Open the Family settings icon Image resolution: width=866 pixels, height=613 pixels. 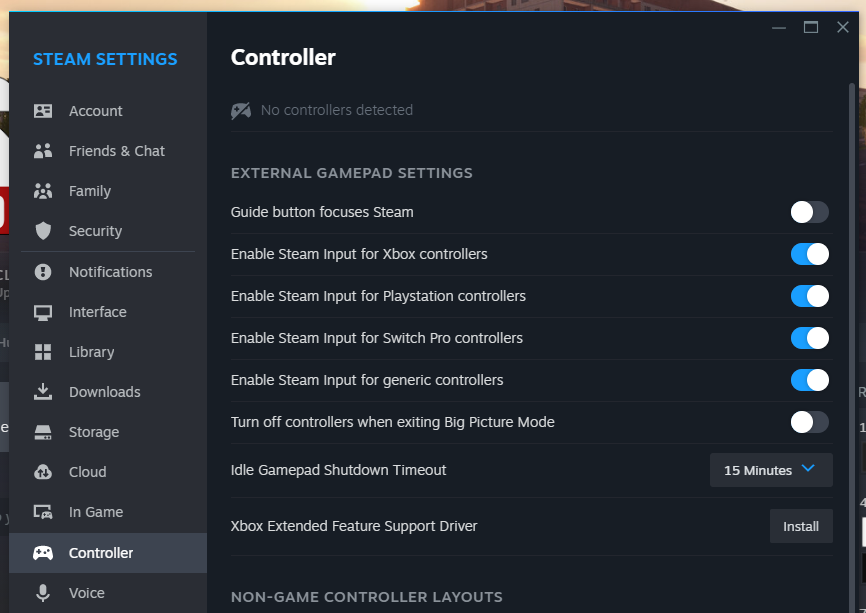pyautogui.click(x=43, y=191)
